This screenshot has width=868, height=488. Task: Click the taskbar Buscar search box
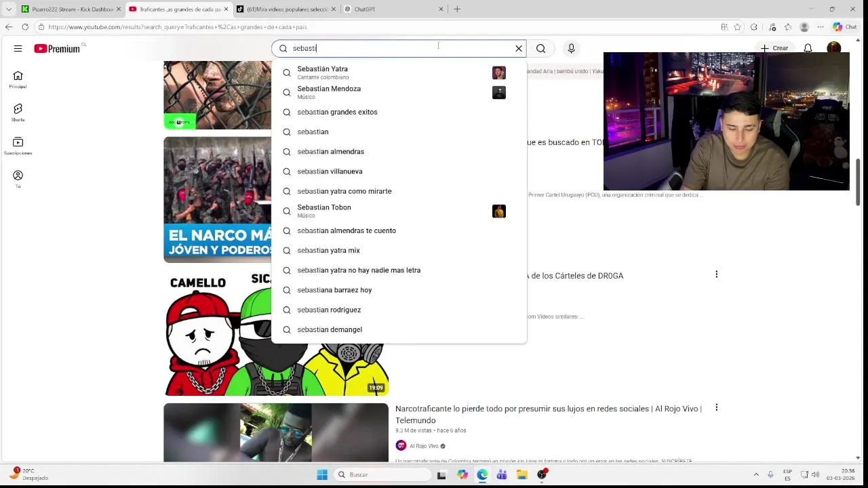tap(382, 474)
